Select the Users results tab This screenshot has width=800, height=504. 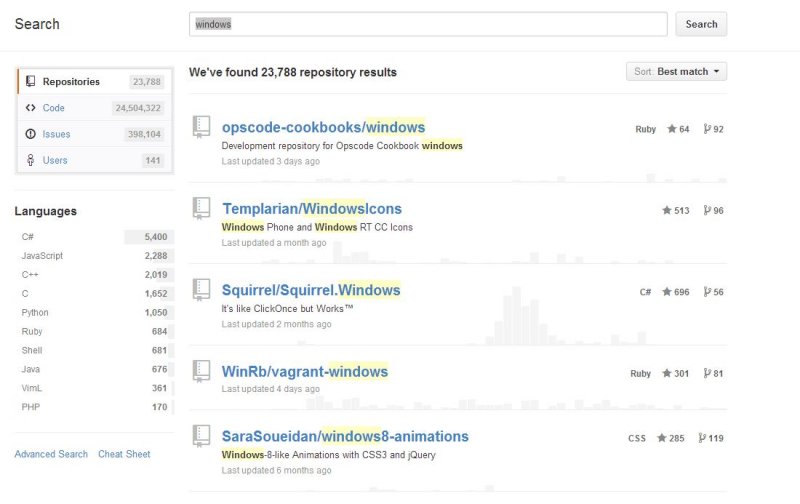click(95, 160)
